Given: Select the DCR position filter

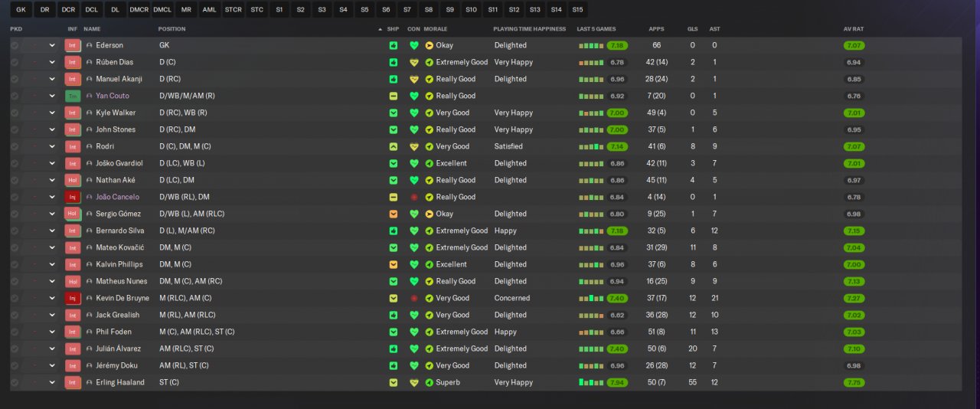Looking at the screenshot, I should 68,10.
